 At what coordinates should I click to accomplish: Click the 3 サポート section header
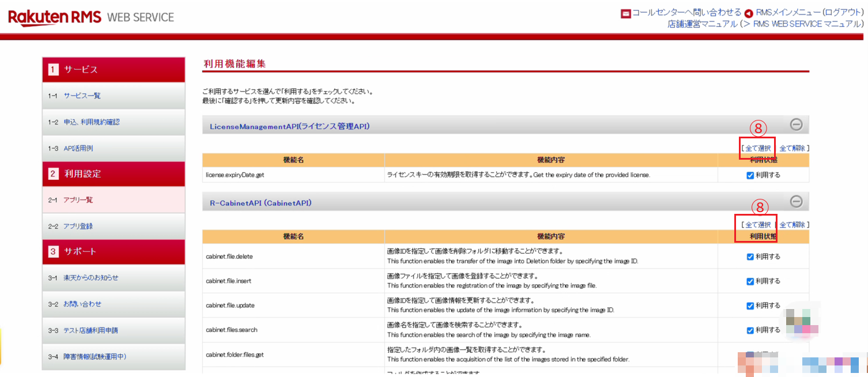point(114,251)
